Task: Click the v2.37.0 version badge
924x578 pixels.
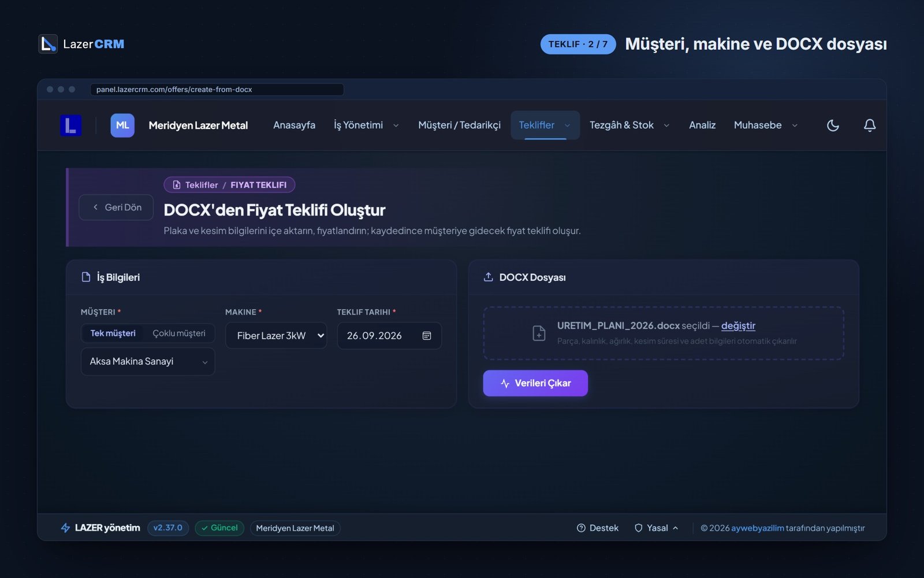Action: point(167,528)
